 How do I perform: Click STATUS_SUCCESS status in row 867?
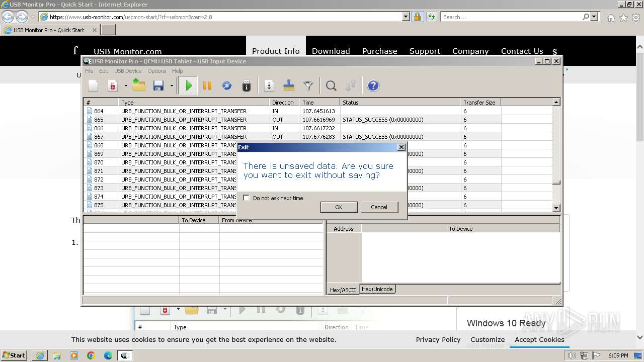(383, 137)
